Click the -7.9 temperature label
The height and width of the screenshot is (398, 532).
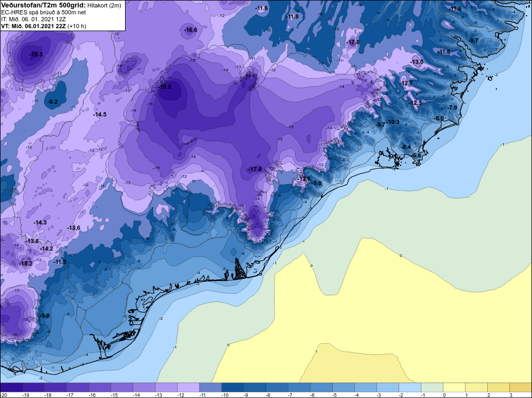[452, 107]
